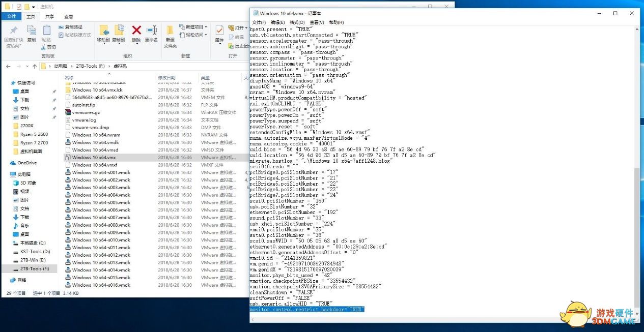The width and height of the screenshot is (644, 332).
Task: Select 此电脑 (This PC) in navigation pane
Action: click(20, 174)
